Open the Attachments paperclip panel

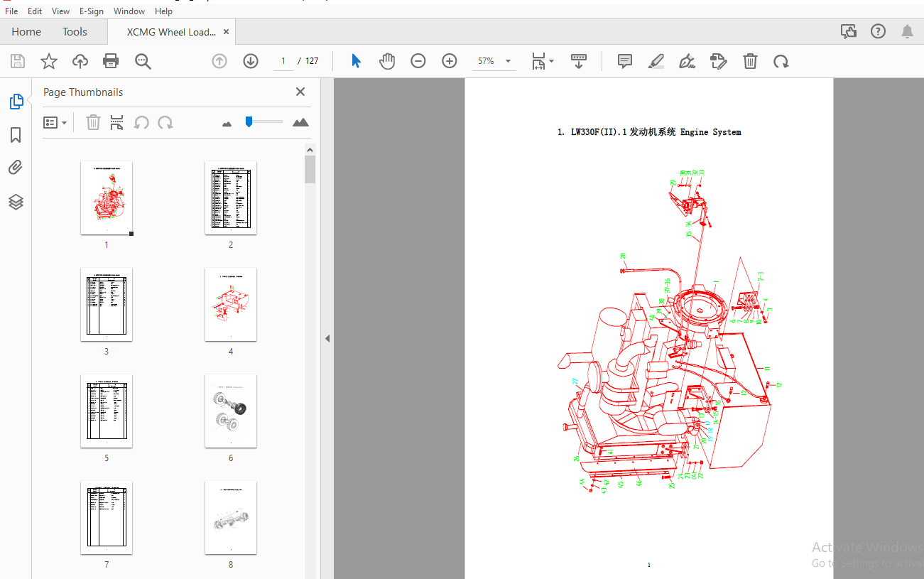pos(16,168)
